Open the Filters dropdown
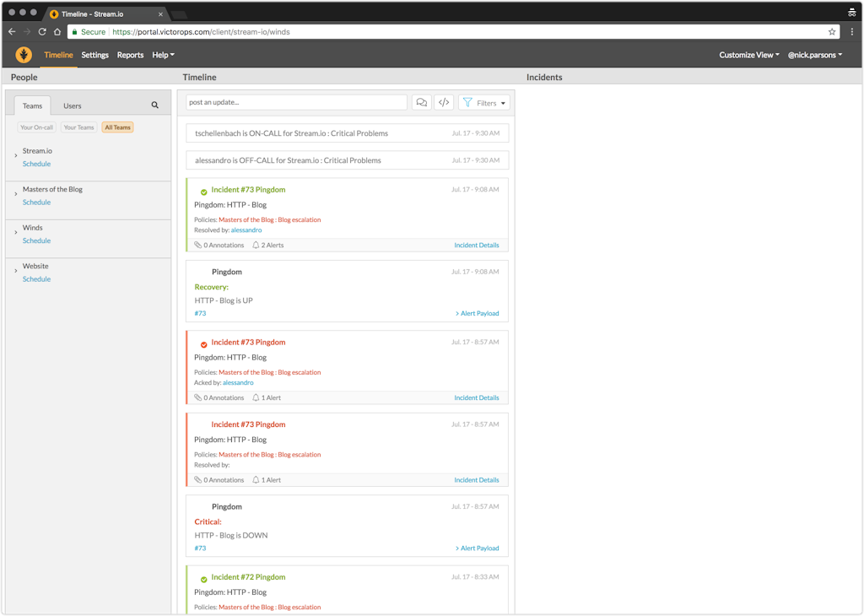Screen dimensions: 864x616 click(484, 103)
